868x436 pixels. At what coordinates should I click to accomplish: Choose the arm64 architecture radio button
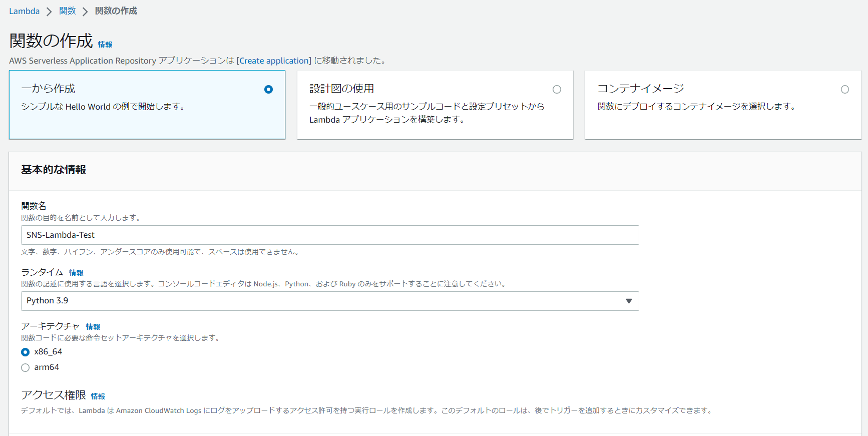pos(26,367)
